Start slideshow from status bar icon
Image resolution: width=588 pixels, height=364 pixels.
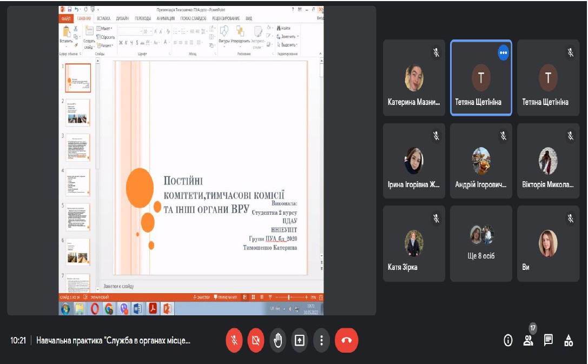coord(270,297)
